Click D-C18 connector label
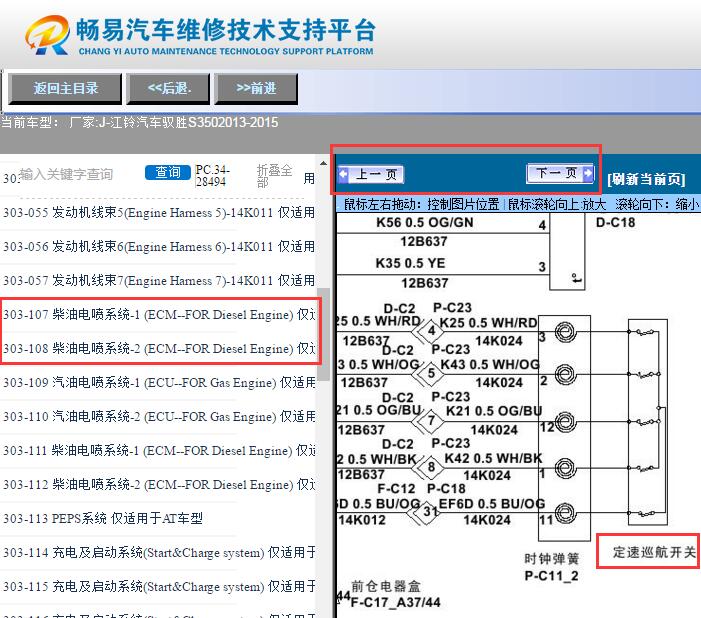 point(615,222)
